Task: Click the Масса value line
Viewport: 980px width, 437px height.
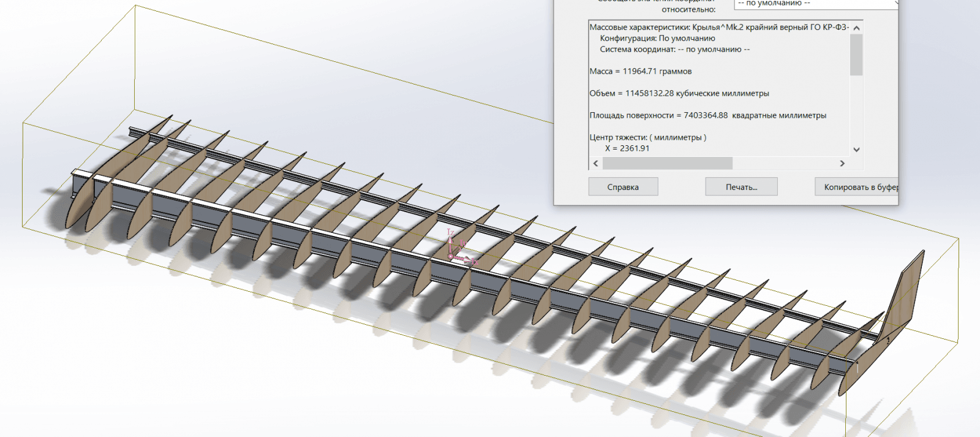Action: click(641, 72)
